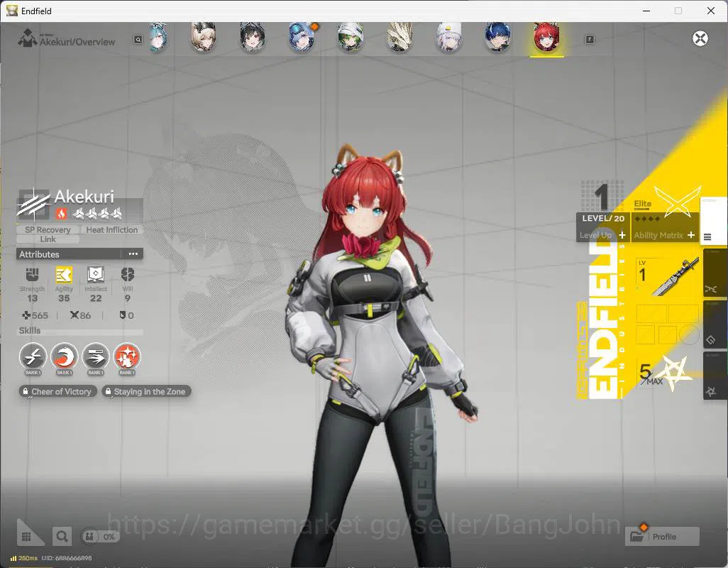Click the SP Recovery tag
This screenshot has width=728, height=568.
48,229
